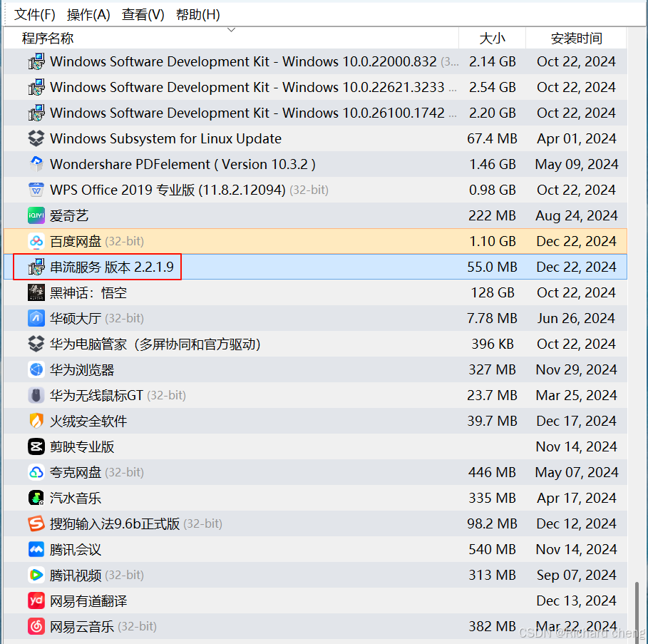The image size is (648, 644).
Task: Click the 华为无线鼠标GT mouse icon
Action: click(x=36, y=395)
